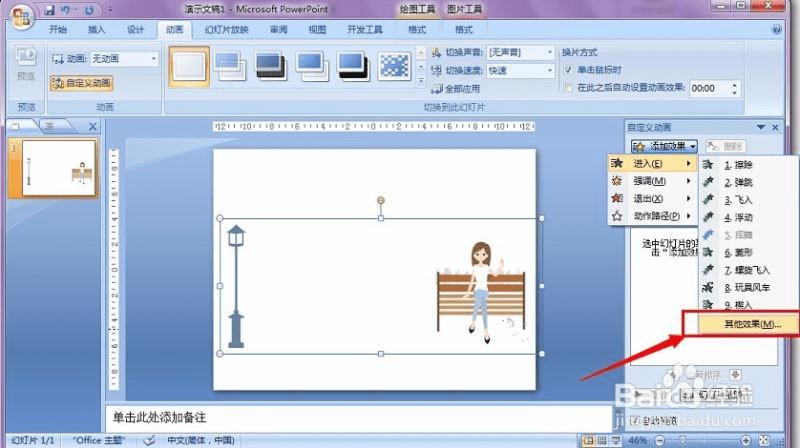Open the 添加效果 add effect dropdown
The height and width of the screenshot is (448, 800).
click(664, 146)
